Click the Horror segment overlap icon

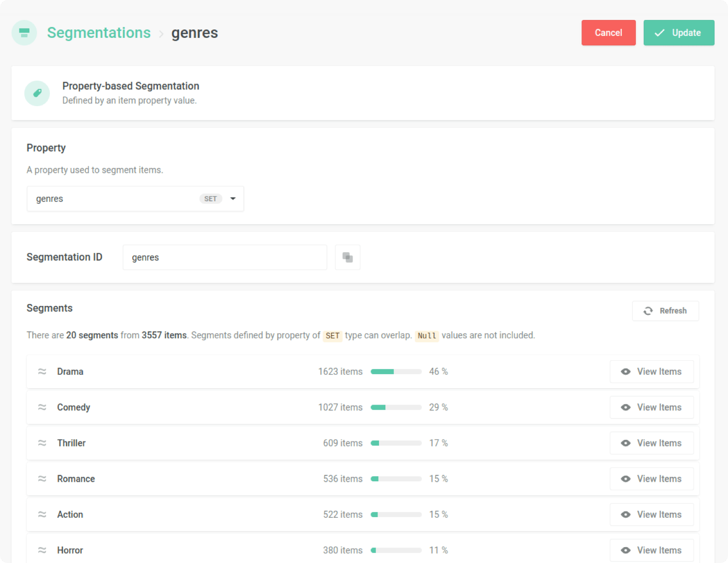[42, 550]
